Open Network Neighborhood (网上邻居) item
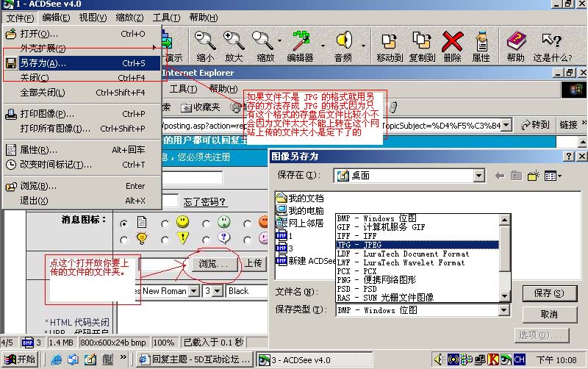The width and height of the screenshot is (588, 369). [300, 223]
